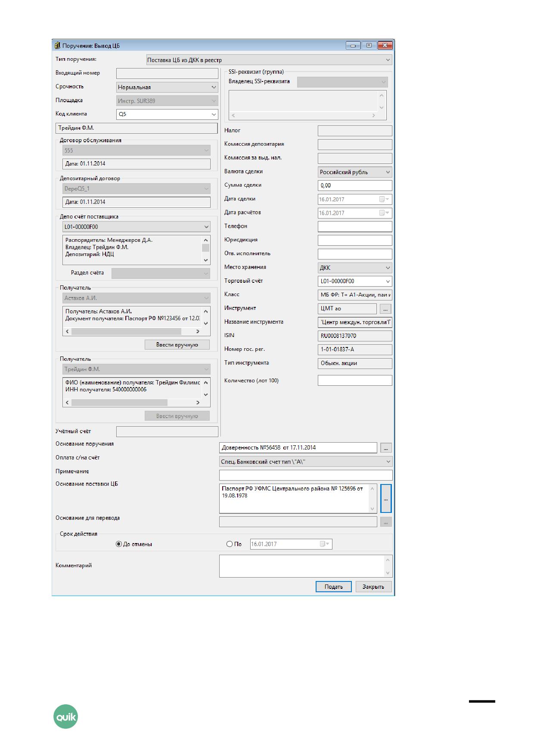Click Номер гос. рег. value 1-01-01837-A

(355, 350)
